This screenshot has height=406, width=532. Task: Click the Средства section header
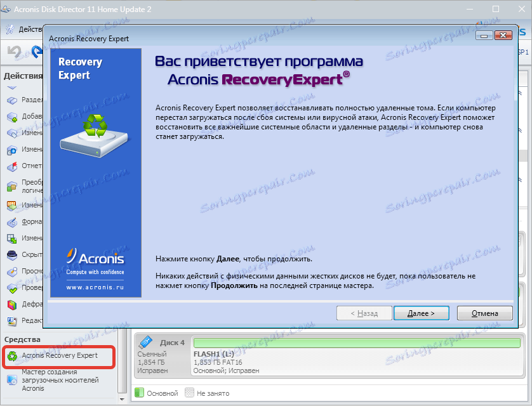pyautogui.click(x=22, y=339)
